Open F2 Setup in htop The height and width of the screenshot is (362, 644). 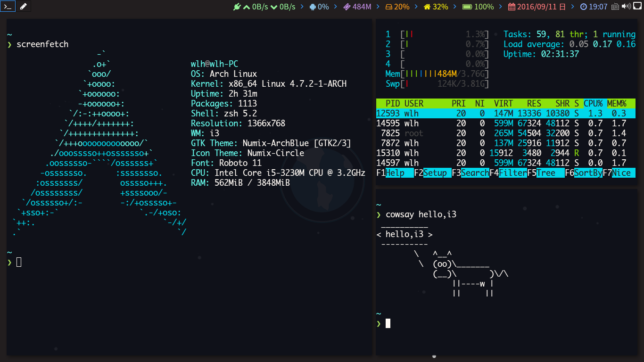pyautogui.click(x=433, y=173)
